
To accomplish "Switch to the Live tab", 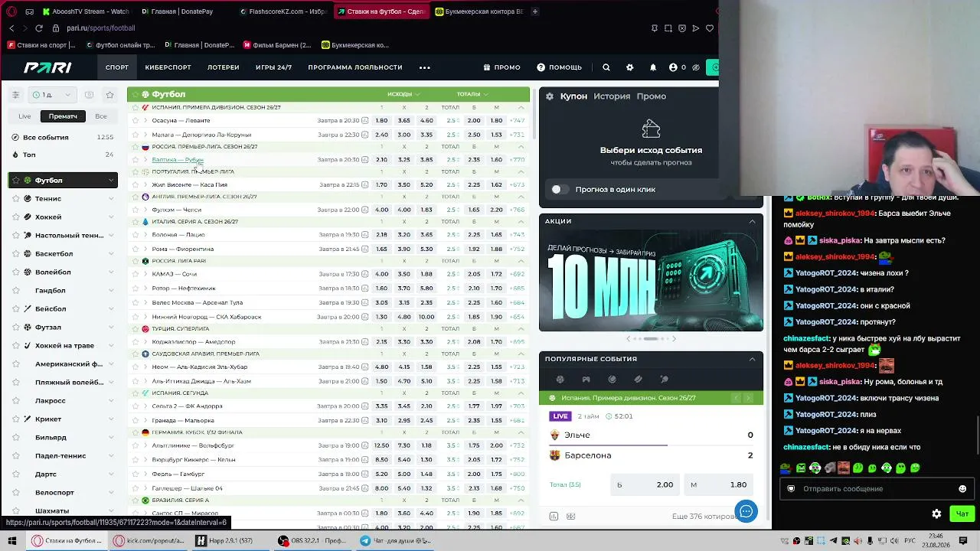I will click(x=24, y=116).
